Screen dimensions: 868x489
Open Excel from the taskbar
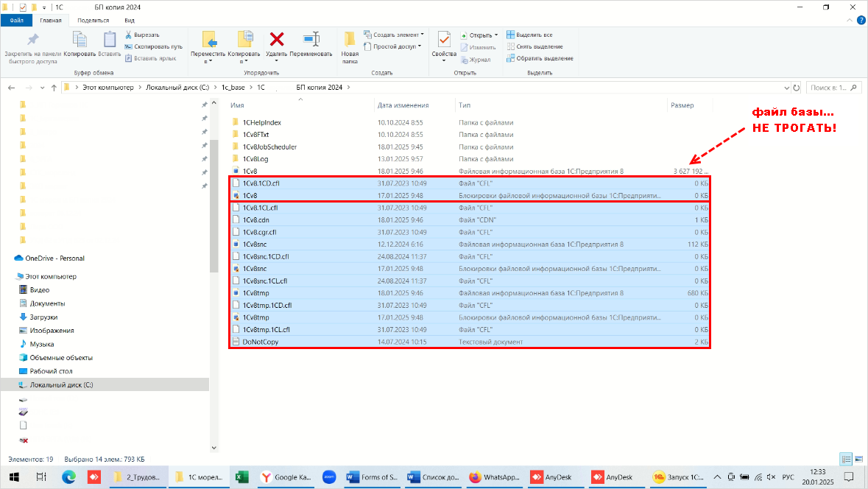[x=242, y=476]
